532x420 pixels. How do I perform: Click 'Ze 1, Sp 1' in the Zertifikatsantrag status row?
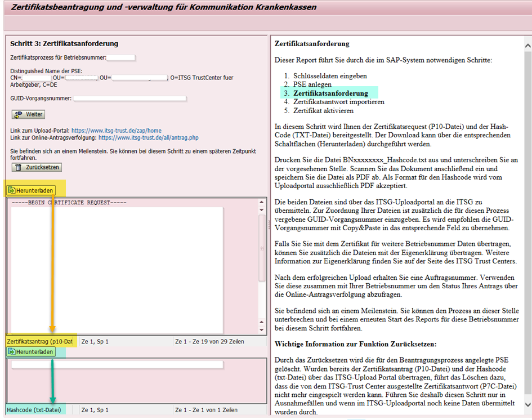pyautogui.click(x=95, y=342)
